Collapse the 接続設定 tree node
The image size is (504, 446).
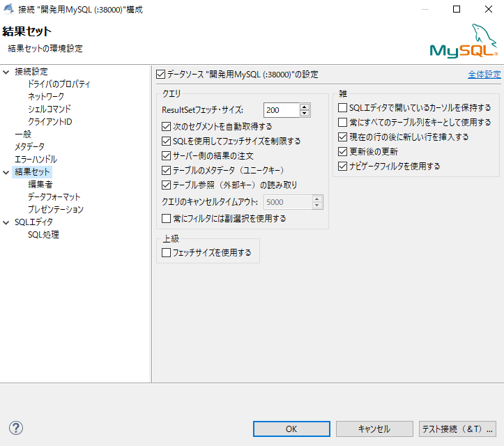[x=6, y=72]
